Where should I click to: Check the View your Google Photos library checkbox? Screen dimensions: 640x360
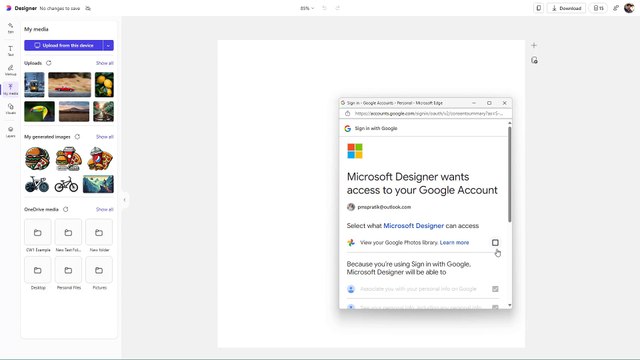(495, 242)
